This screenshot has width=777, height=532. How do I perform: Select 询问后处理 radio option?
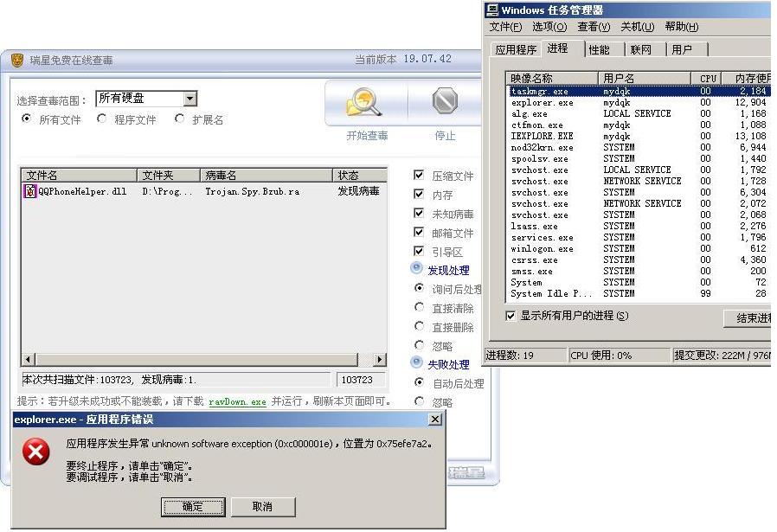(x=420, y=288)
